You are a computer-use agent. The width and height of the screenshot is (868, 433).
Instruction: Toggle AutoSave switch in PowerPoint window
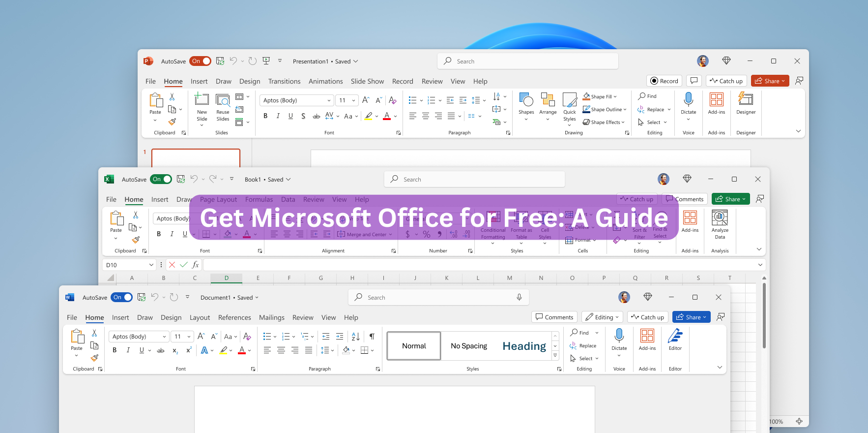200,61
